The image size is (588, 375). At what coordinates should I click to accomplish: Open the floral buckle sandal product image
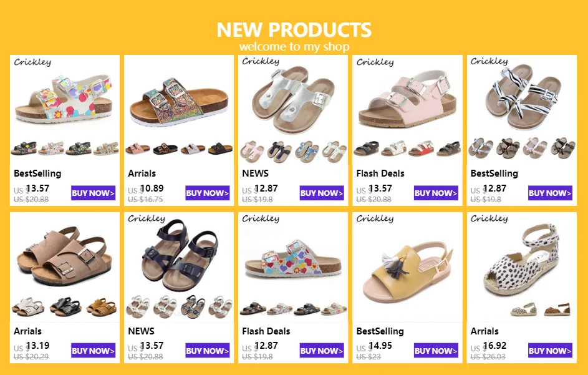tap(64, 97)
